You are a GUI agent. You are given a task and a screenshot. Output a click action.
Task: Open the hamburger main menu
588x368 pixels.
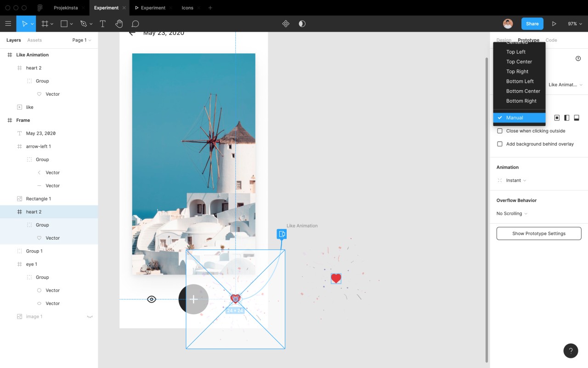[8, 23]
